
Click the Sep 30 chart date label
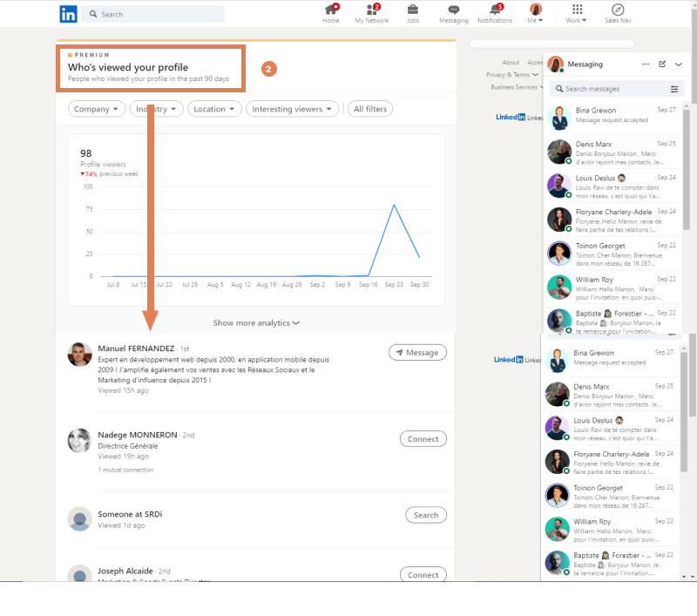419,284
